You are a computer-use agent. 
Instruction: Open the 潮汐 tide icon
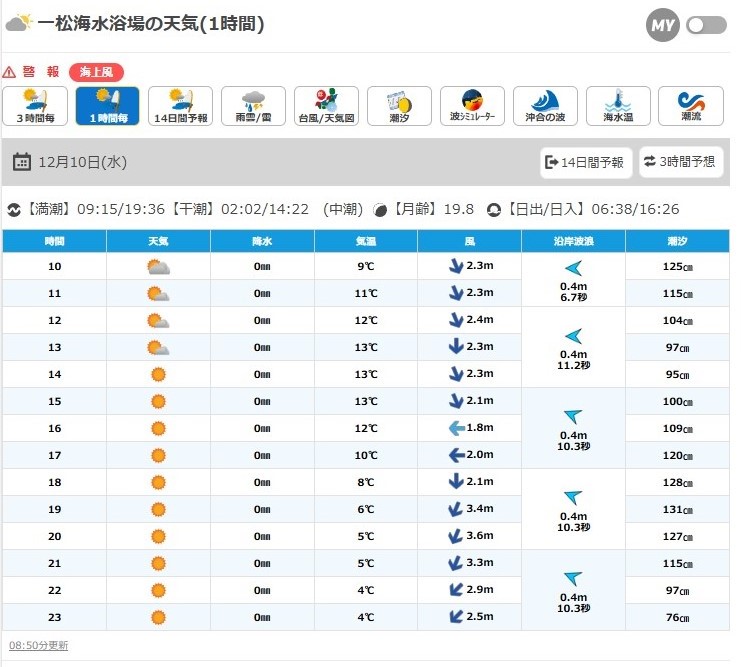[x=400, y=106]
